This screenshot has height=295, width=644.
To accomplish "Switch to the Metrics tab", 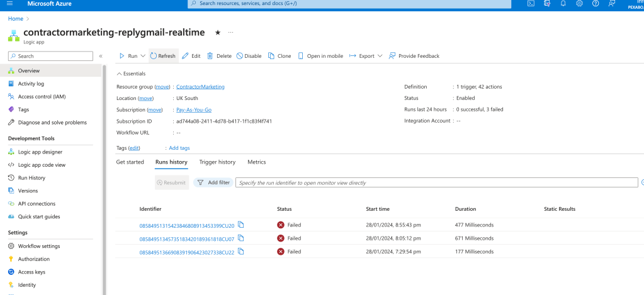I will click(257, 162).
